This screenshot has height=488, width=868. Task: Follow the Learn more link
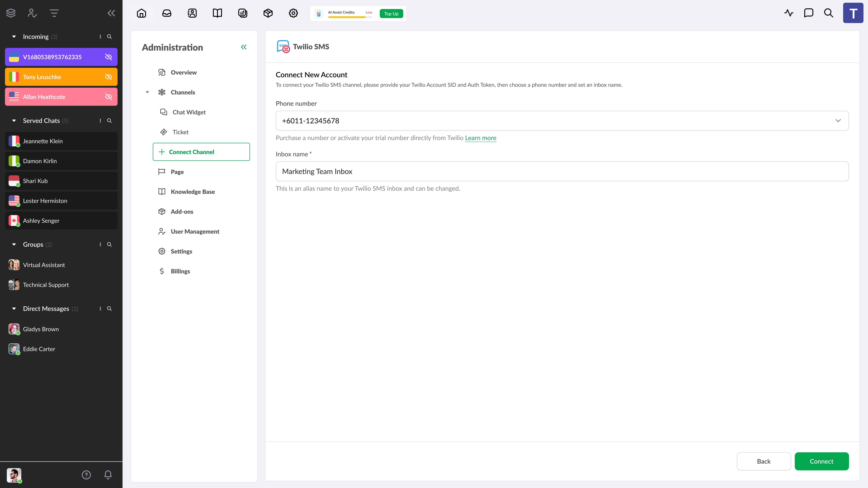(480, 138)
